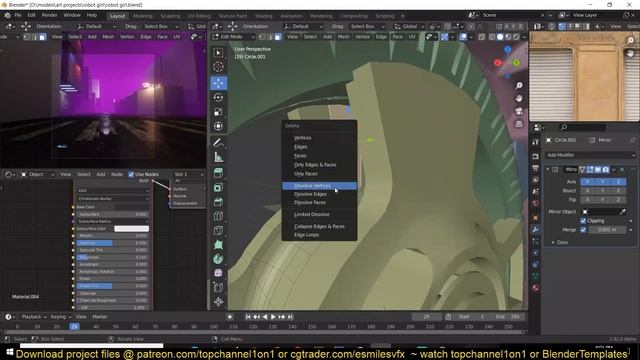Open the Render properties tab
The image size is (640, 360).
point(535,157)
